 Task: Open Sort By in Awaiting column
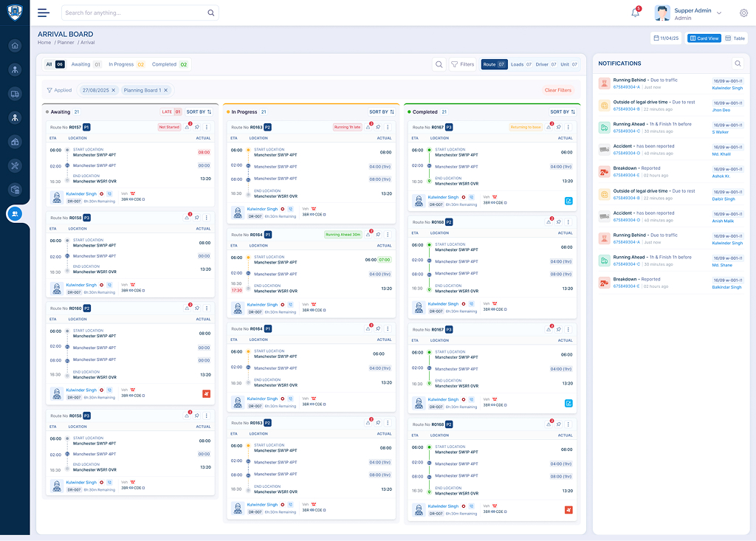199,112
